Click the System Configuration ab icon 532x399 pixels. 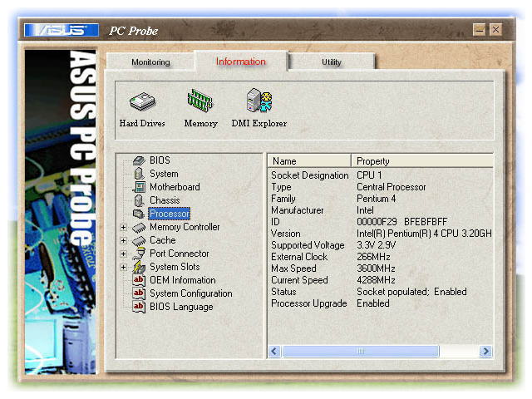139,293
